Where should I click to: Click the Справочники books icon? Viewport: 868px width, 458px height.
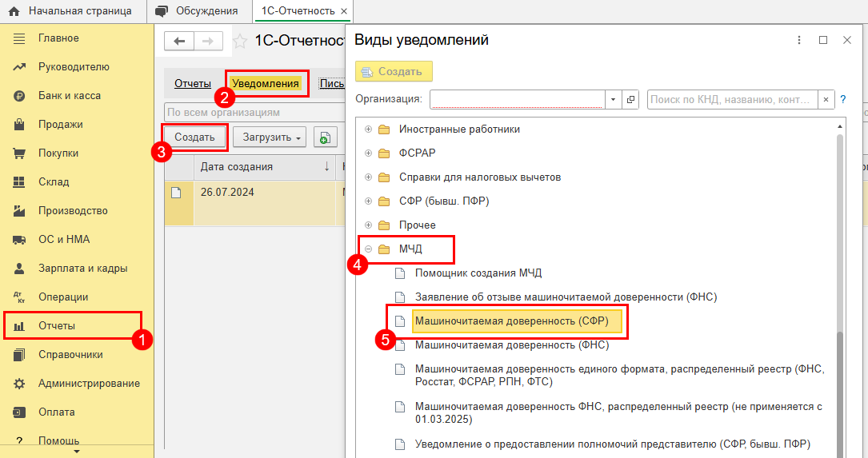pyautogui.click(x=19, y=355)
